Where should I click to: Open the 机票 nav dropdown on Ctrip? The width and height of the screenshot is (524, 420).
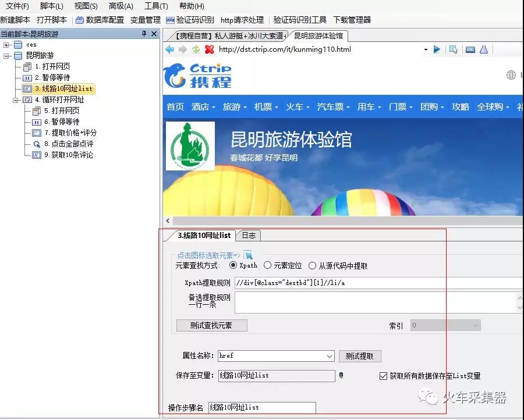266,107
